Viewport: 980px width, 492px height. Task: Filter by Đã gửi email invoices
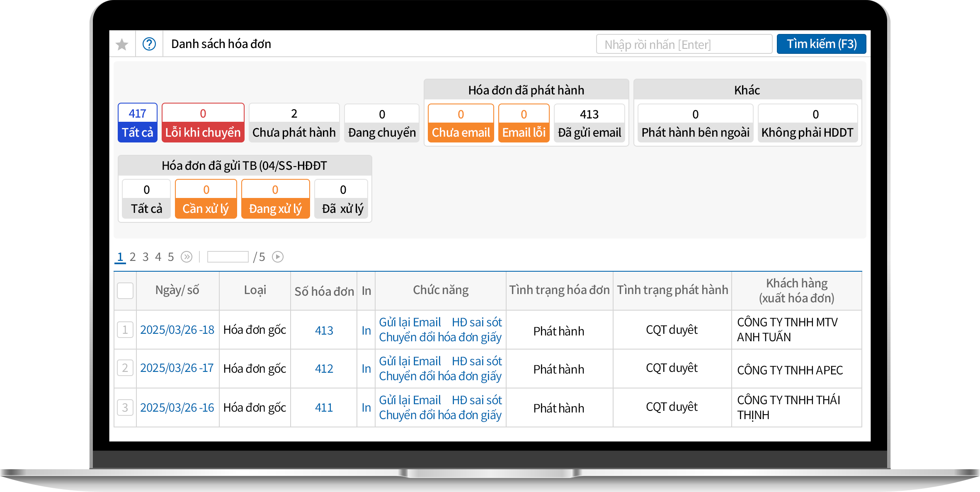click(x=589, y=123)
